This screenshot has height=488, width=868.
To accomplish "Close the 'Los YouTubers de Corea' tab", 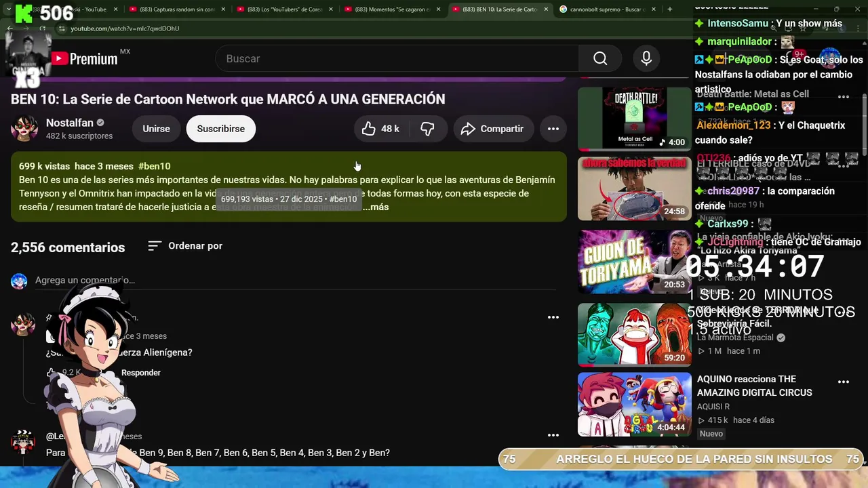I will [x=330, y=9].
